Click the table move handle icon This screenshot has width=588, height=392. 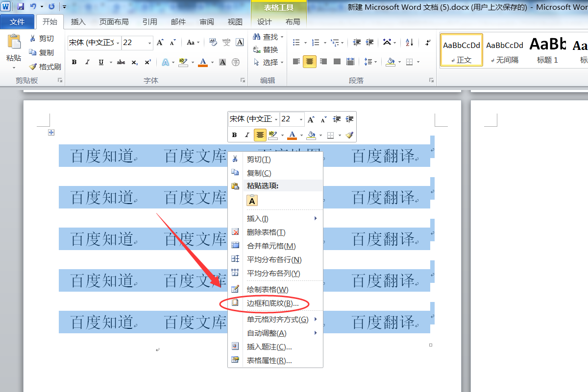(51, 133)
